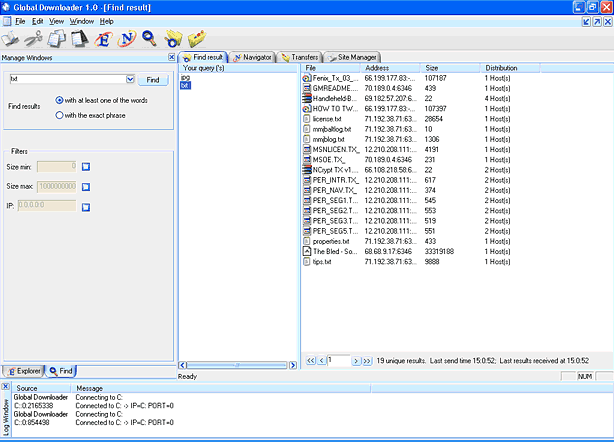Switch to the Explorer bottom tab
The image size is (614, 442).
pos(24,371)
